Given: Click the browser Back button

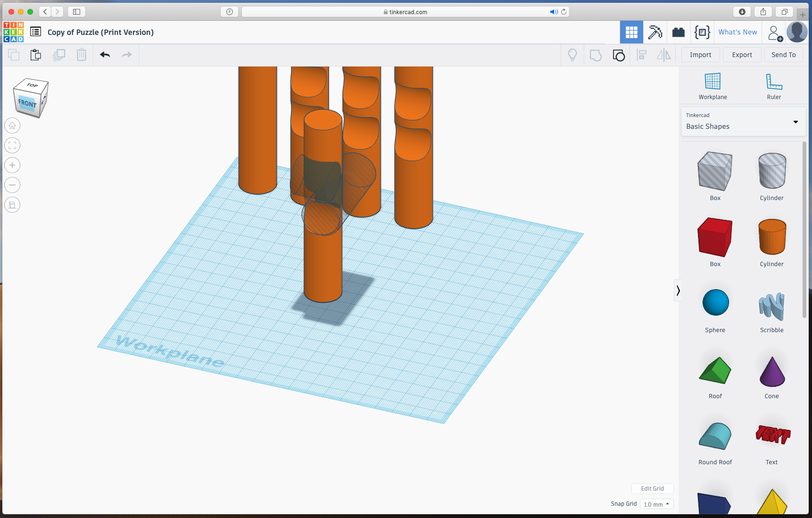Looking at the screenshot, I should pyautogui.click(x=45, y=12).
